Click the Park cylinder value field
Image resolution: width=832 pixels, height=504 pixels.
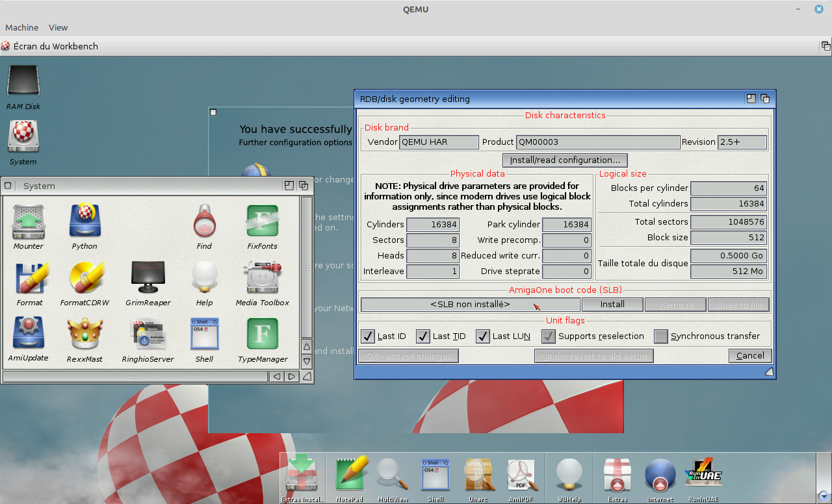coord(566,224)
